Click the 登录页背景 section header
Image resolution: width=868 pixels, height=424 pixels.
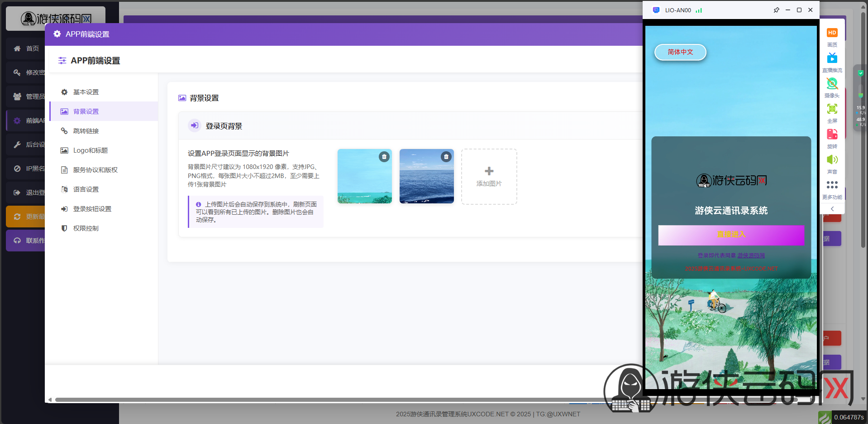tap(224, 126)
